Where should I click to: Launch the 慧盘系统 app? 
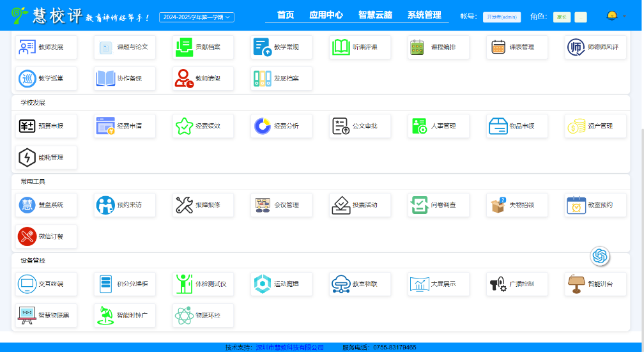click(x=46, y=205)
